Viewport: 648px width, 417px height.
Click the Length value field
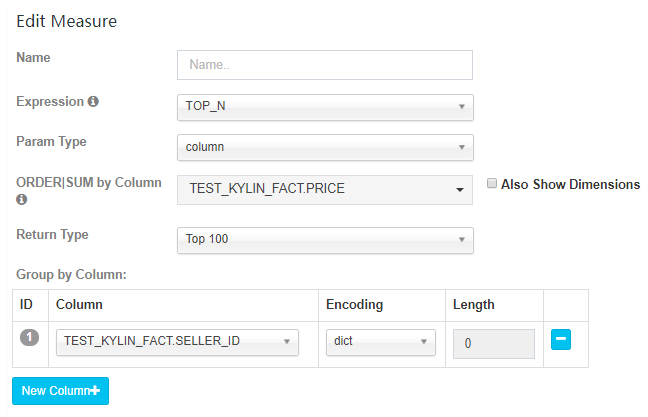tap(494, 343)
